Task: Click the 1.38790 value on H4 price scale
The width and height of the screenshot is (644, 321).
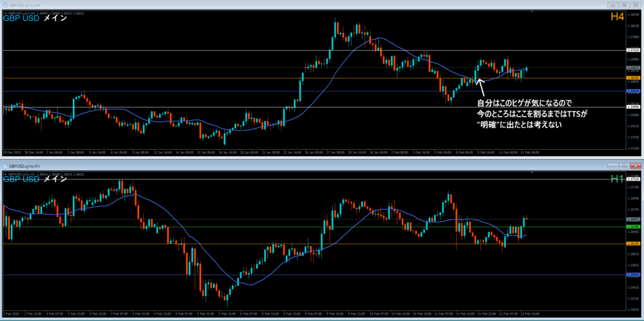Action: point(633,14)
